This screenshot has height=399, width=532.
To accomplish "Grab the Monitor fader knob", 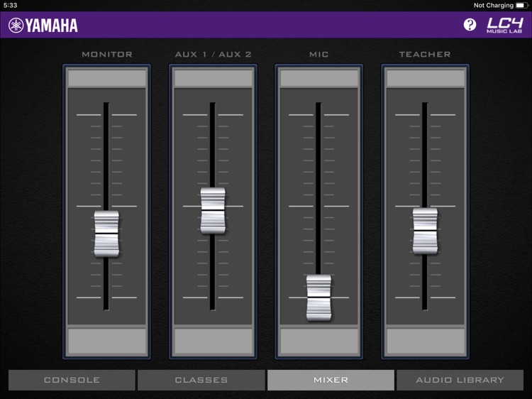I will tap(106, 234).
